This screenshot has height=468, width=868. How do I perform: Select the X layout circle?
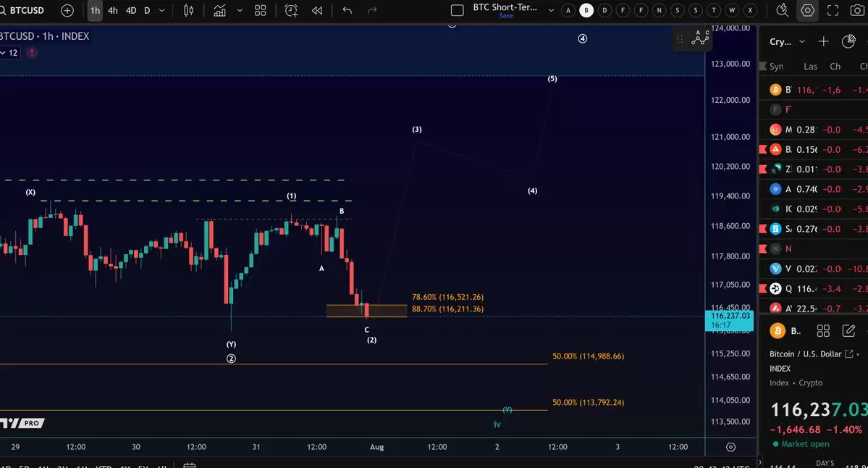click(750, 11)
